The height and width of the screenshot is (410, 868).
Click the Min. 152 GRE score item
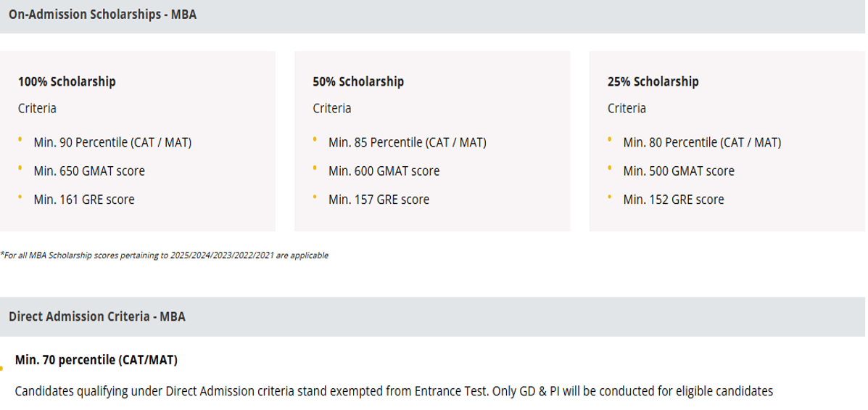673,200
